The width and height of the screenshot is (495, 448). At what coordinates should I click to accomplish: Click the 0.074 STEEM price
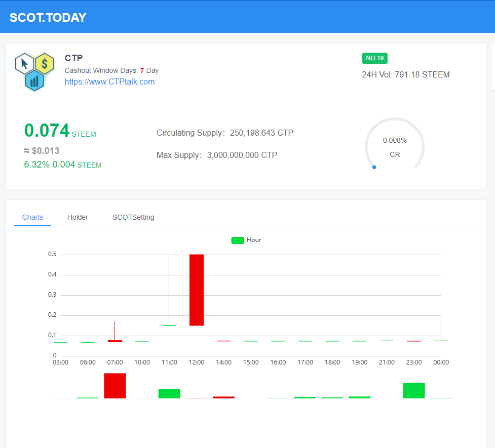coord(60,131)
